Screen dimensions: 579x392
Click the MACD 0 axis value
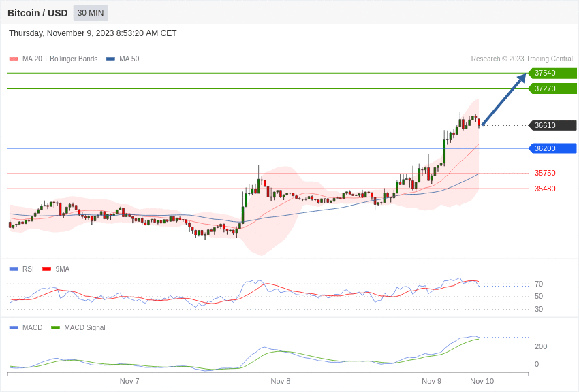[537, 364]
